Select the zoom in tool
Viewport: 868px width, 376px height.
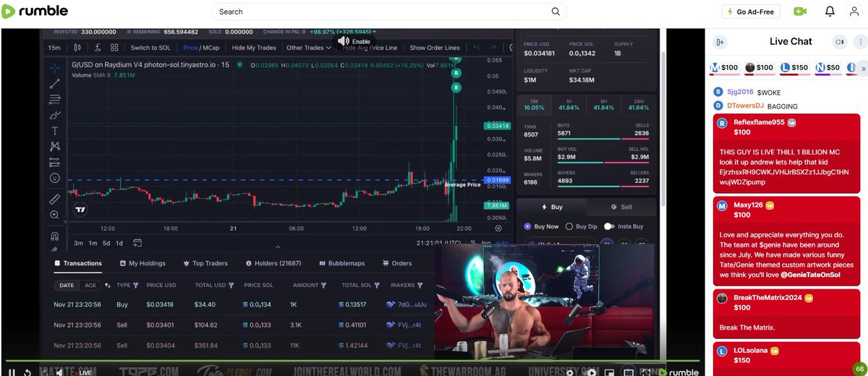pyautogui.click(x=54, y=215)
